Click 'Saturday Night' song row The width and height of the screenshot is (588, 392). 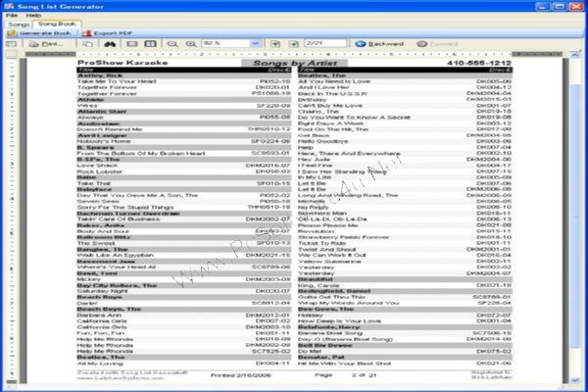tap(184, 291)
